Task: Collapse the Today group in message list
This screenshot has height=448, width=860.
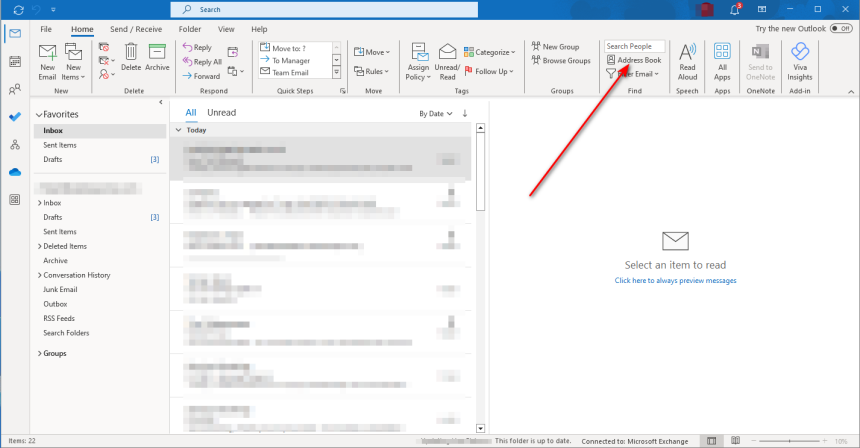Action: click(x=179, y=130)
